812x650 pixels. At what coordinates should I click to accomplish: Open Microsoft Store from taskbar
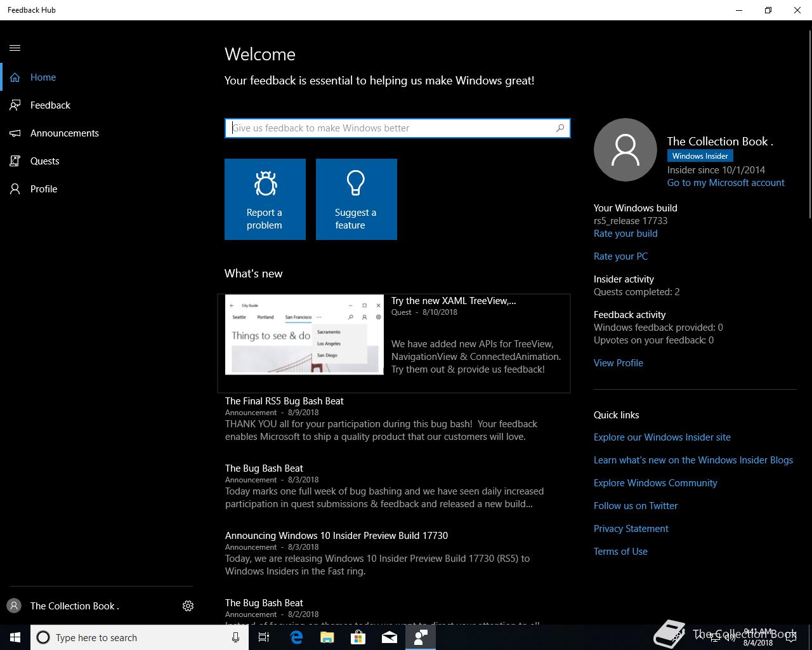(358, 637)
